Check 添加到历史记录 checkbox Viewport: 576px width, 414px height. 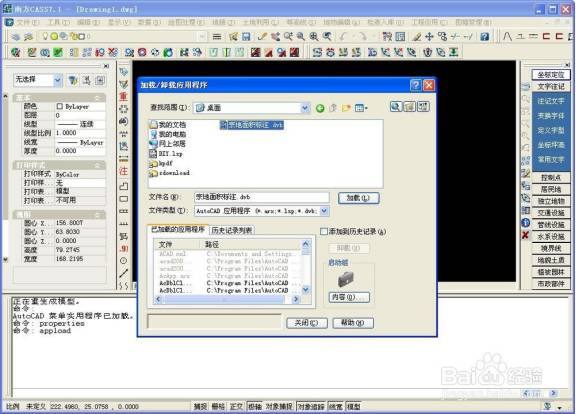pyautogui.click(x=324, y=231)
